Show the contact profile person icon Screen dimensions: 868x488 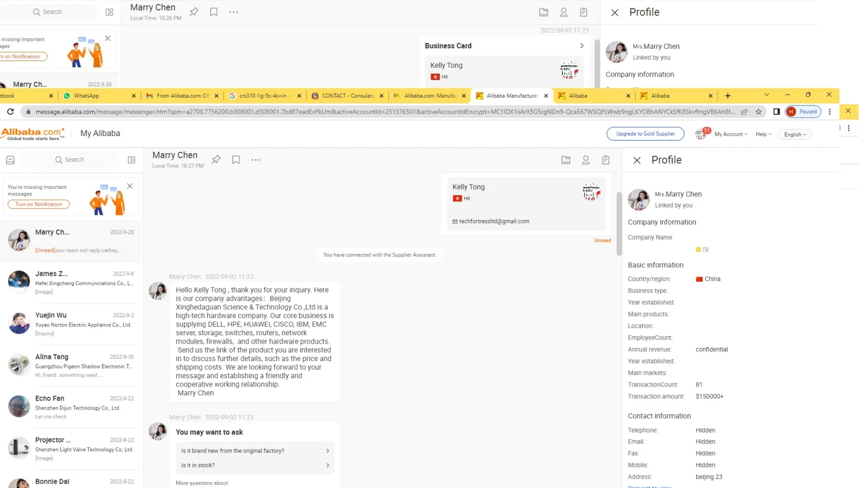pos(586,160)
